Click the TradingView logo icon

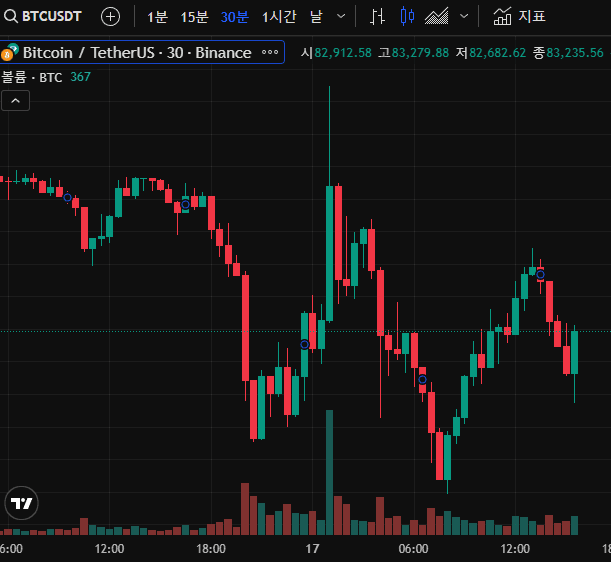click(x=20, y=503)
